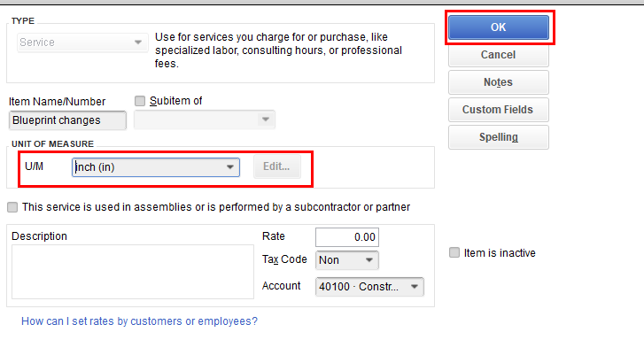
Task: Open Custom Fields settings
Action: [x=498, y=110]
